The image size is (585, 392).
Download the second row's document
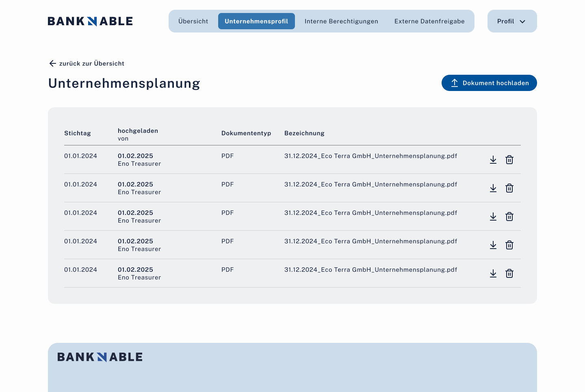point(493,188)
